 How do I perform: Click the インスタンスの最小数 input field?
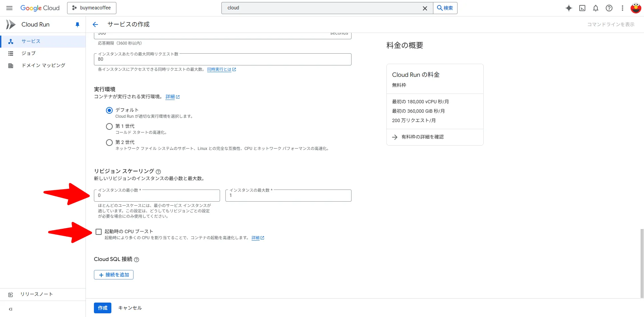coord(157,196)
